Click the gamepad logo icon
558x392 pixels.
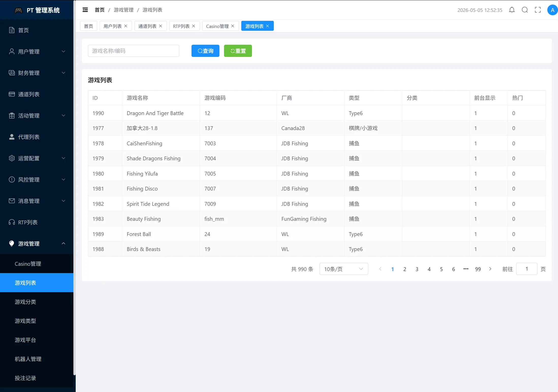pyautogui.click(x=18, y=10)
